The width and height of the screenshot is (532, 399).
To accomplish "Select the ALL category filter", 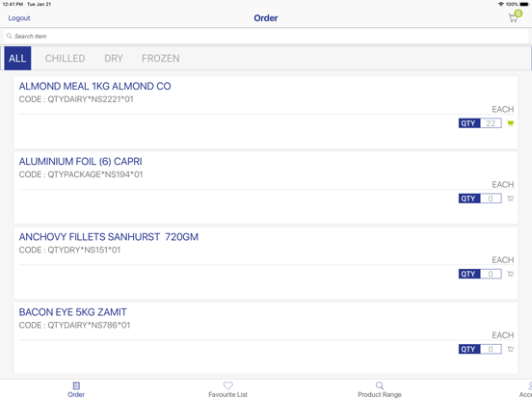I will coord(17,59).
